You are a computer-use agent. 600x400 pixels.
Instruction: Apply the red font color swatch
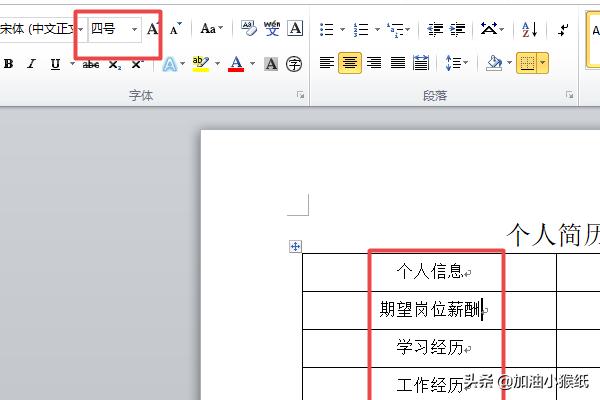click(236, 64)
